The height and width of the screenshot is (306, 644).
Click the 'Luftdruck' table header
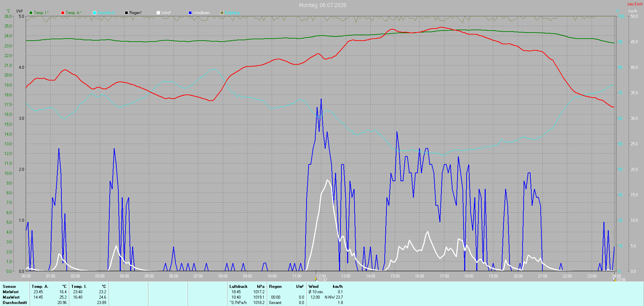(238, 287)
